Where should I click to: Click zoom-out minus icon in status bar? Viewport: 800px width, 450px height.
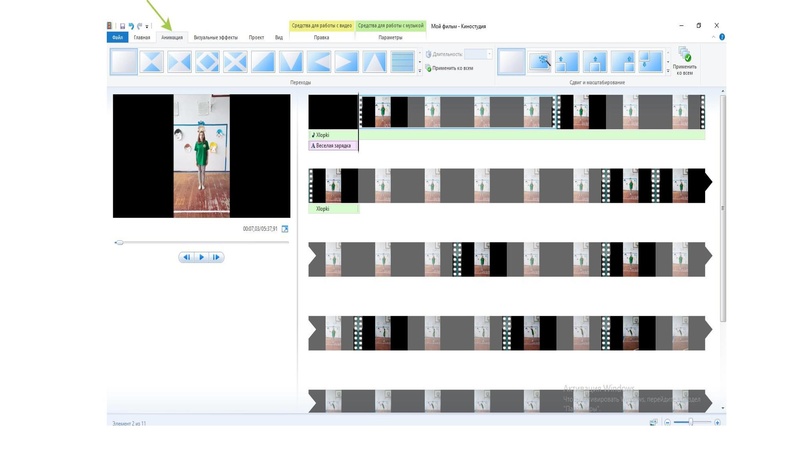pos(668,423)
